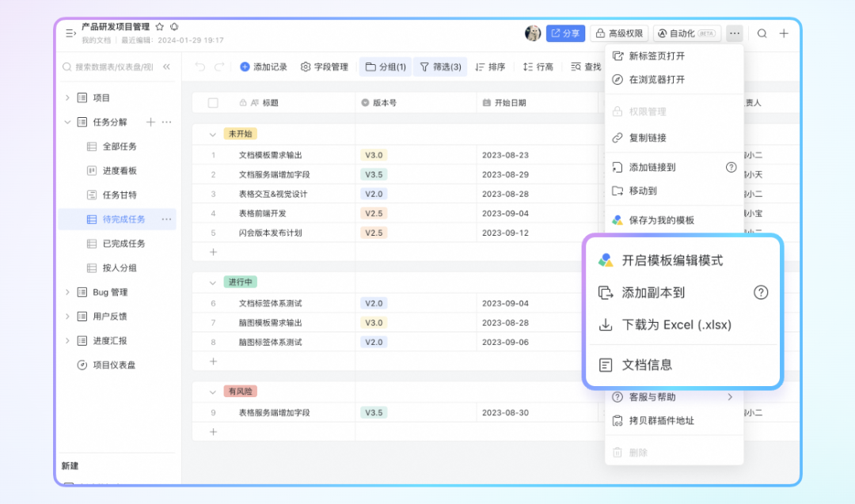
Task: Expand the Bug 管理 tree node
Action: pos(67,293)
